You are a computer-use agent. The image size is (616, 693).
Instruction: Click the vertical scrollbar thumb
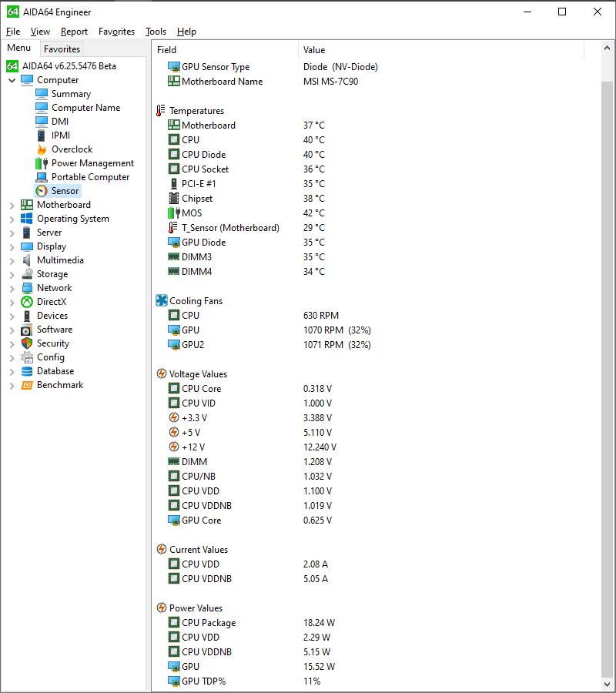[x=608, y=378]
